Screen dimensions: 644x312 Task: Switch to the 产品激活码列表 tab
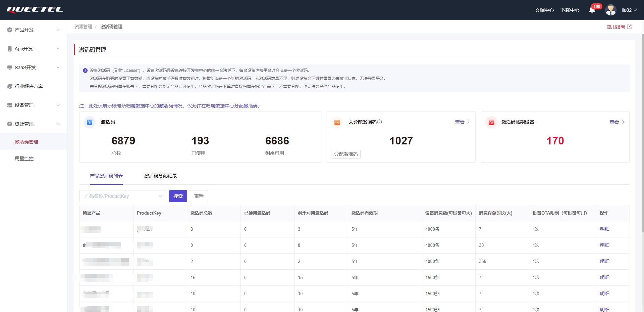click(x=106, y=176)
